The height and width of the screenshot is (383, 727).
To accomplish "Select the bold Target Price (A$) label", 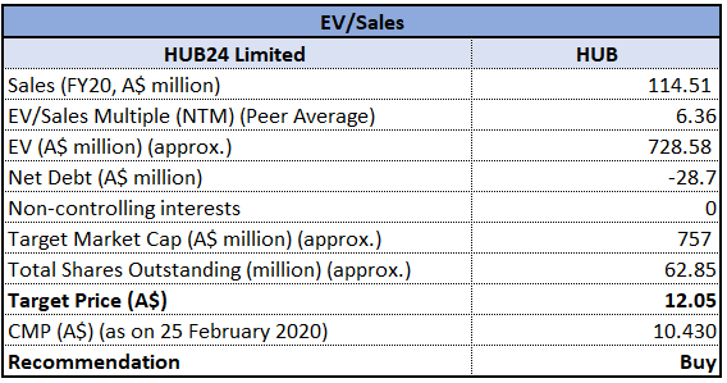I will point(87,300).
